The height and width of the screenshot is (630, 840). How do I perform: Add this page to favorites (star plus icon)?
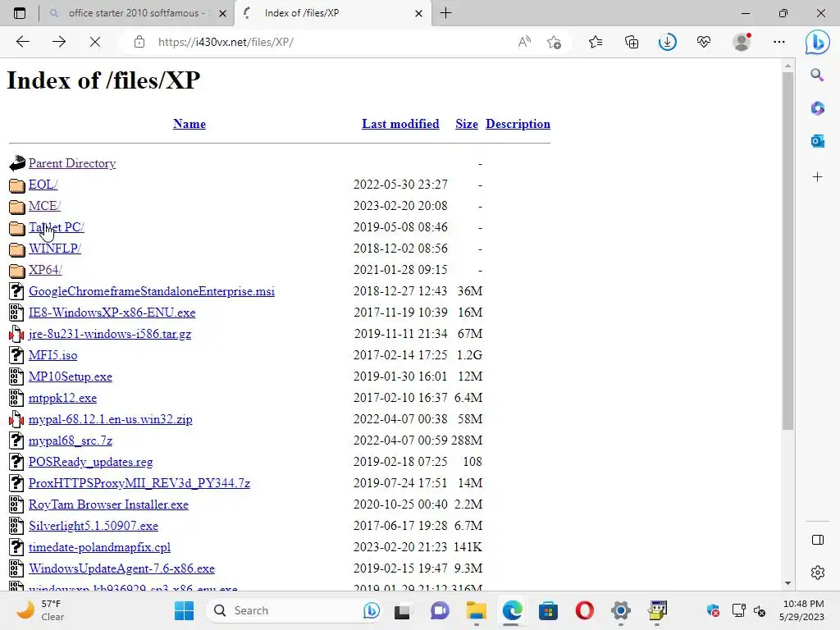(x=555, y=42)
